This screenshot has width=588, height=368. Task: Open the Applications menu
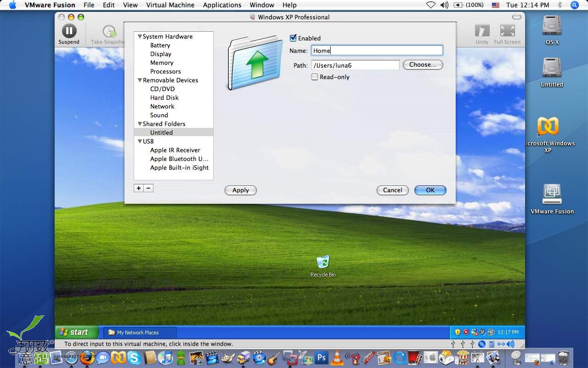(222, 5)
